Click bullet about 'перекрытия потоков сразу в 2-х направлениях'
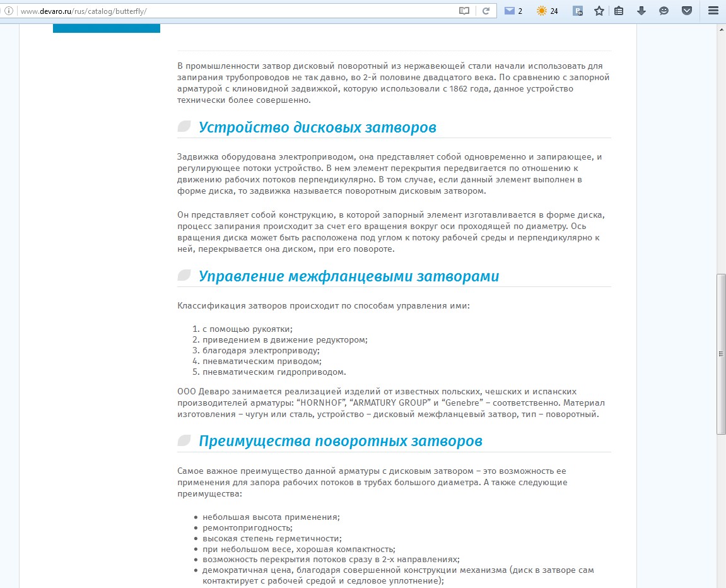The height and width of the screenshot is (588, 726). pos(331,560)
